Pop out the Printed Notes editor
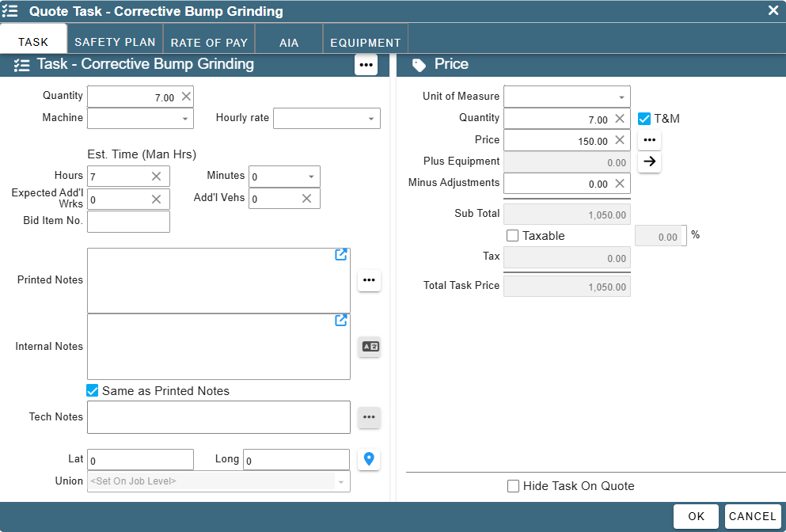Image resolution: width=786 pixels, height=532 pixels. point(341,255)
